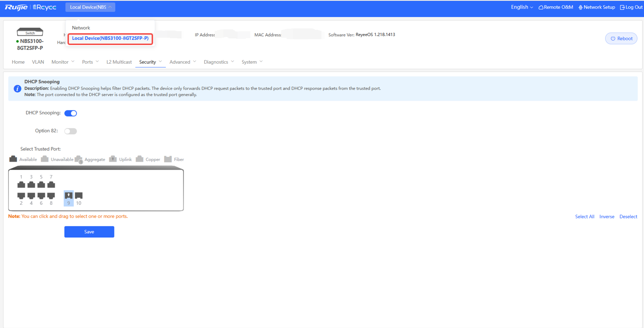Click SFP port 10 icon

click(x=79, y=195)
